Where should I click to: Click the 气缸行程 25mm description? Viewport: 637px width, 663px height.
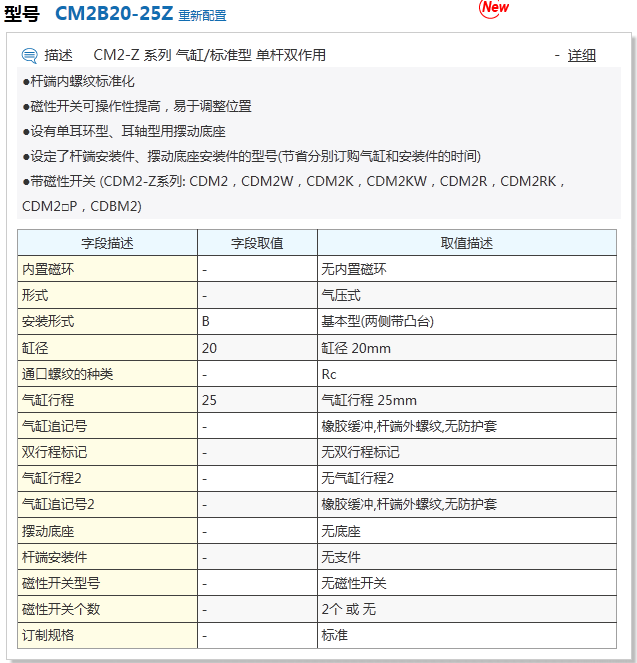369,400
